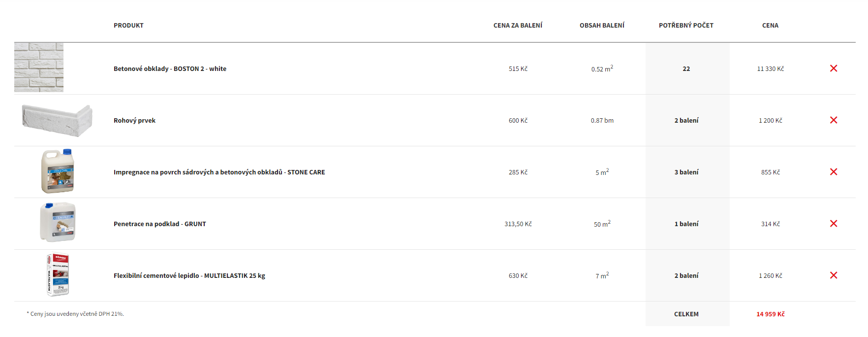Open Penetrace na podklad - GRUNT link
Image resolution: width=868 pixels, height=337 pixels.
point(159,224)
